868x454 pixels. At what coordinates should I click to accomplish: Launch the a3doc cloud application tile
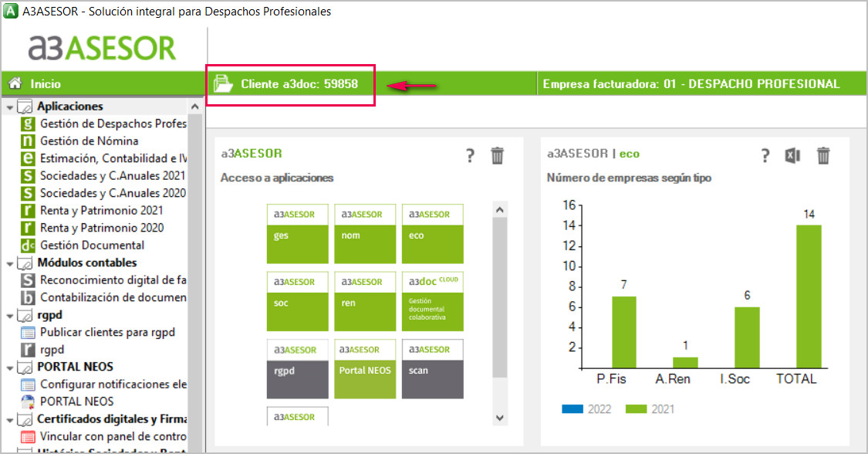click(432, 301)
